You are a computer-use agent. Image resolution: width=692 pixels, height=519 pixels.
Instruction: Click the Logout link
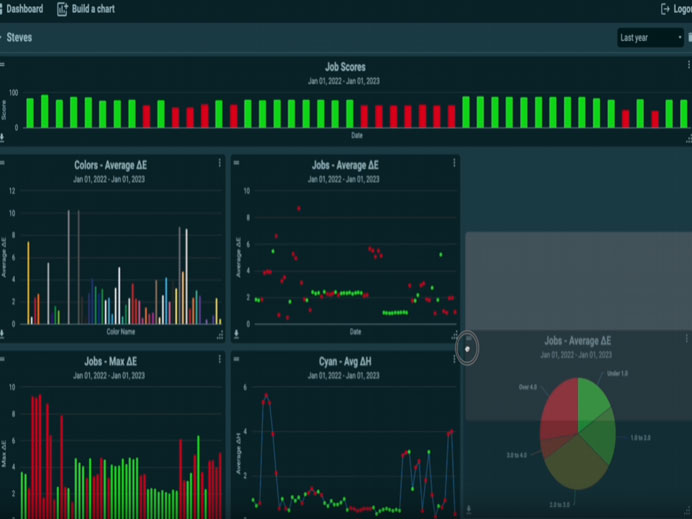tap(677, 9)
